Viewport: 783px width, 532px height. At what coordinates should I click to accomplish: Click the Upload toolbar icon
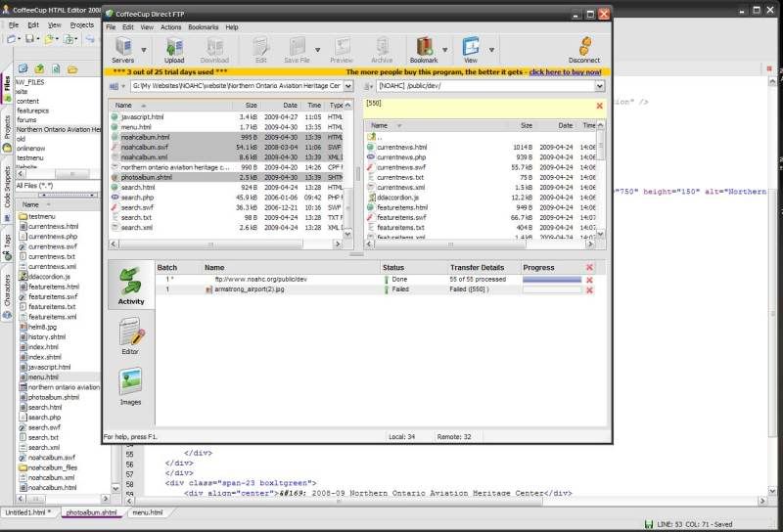pyautogui.click(x=174, y=51)
